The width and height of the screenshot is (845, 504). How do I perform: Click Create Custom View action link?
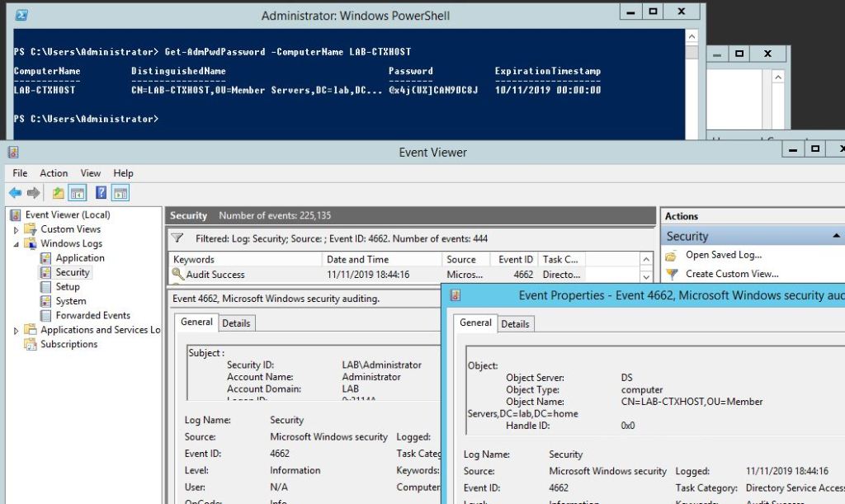click(x=732, y=274)
